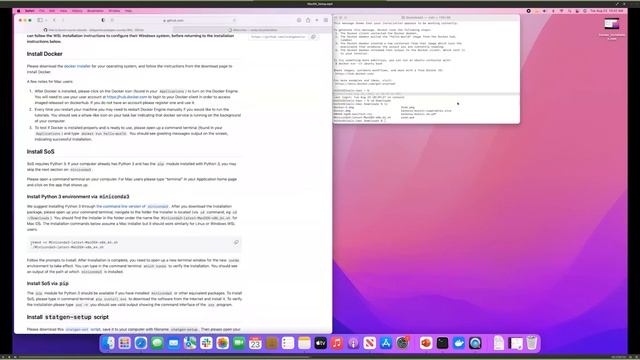Open the Music app in the Dock
The image size is (640, 360).
337,343
